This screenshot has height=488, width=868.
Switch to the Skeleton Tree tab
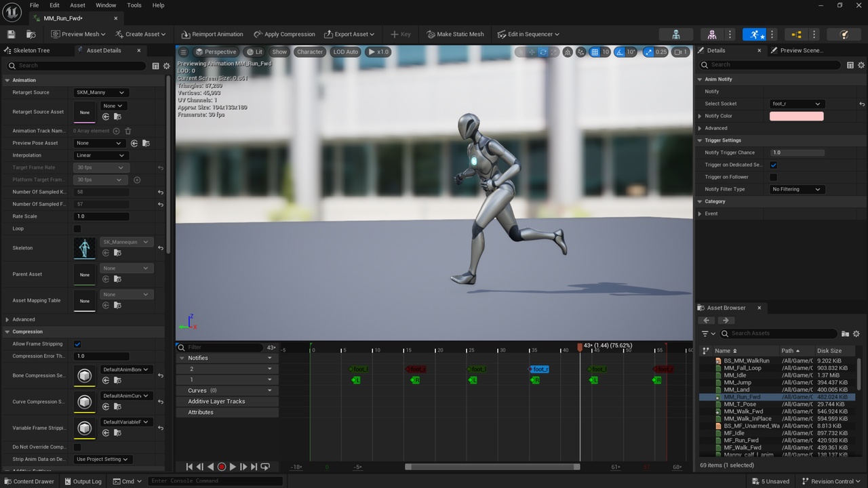[x=32, y=50]
